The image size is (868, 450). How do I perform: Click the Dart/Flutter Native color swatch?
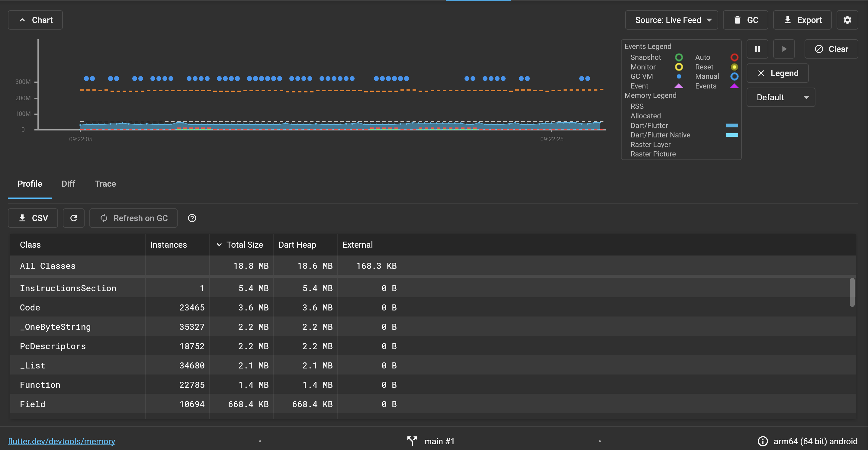[732, 135]
